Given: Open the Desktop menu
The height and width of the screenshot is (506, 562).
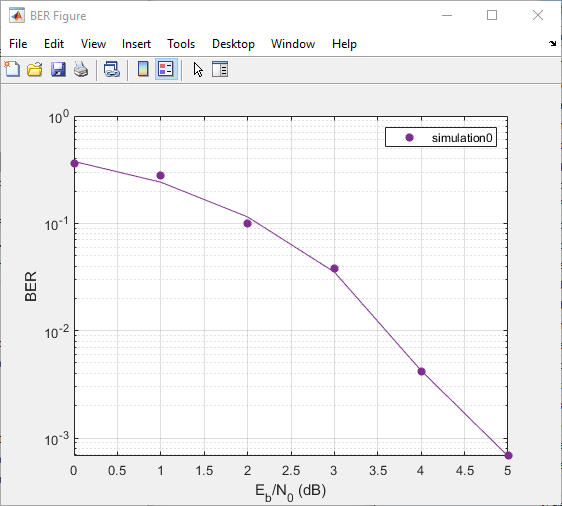Looking at the screenshot, I should [233, 44].
